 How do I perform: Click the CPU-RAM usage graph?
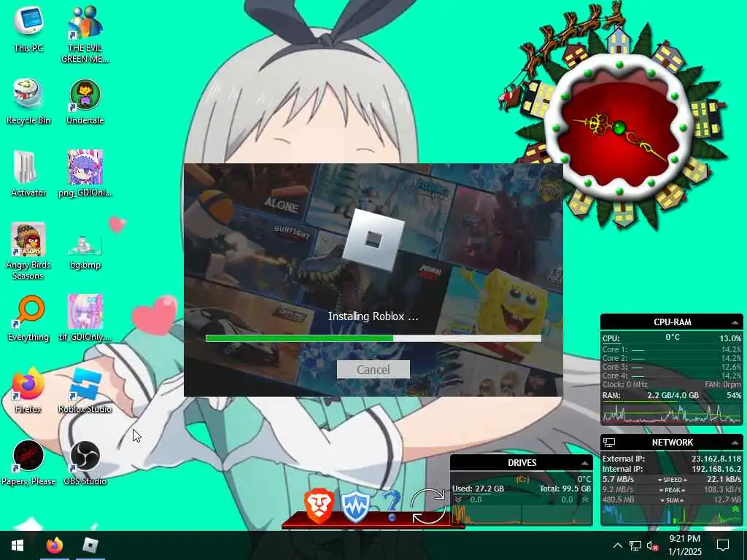click(672, 413)
